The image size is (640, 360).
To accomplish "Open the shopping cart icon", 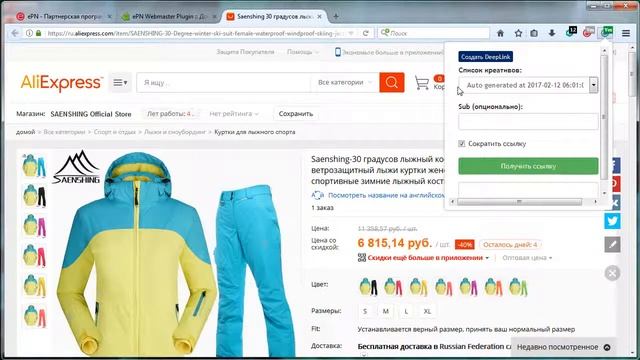I will (422, 83).
